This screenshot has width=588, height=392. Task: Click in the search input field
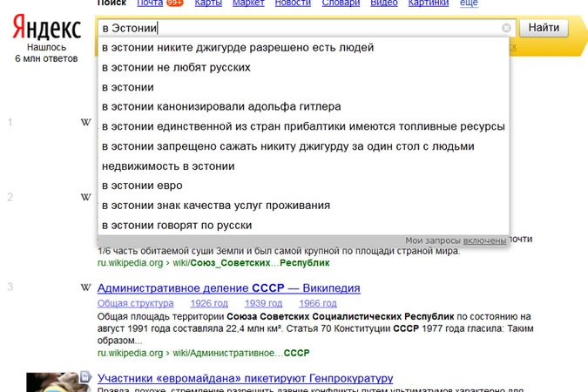click(296, 28)
